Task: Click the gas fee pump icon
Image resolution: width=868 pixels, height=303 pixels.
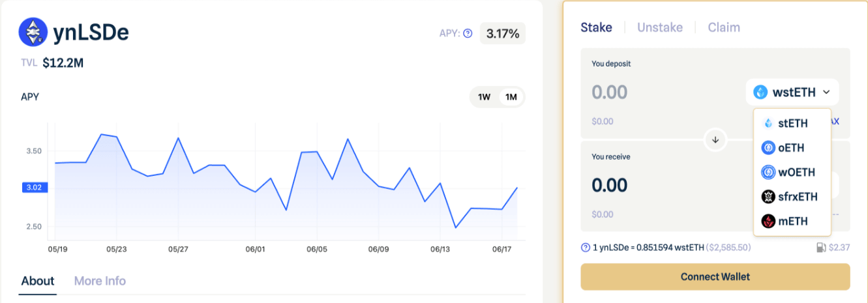Action: click(x=821, y=248)
